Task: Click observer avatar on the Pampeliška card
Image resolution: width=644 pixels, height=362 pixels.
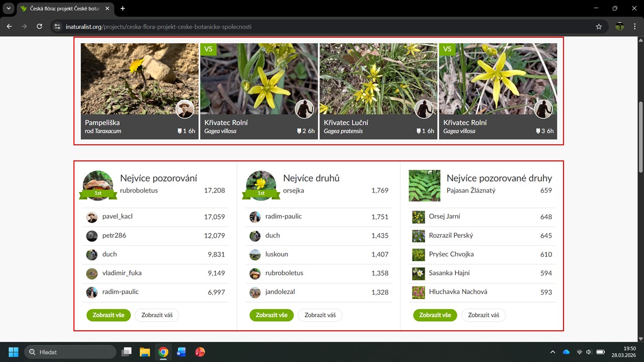Action: 185,109
